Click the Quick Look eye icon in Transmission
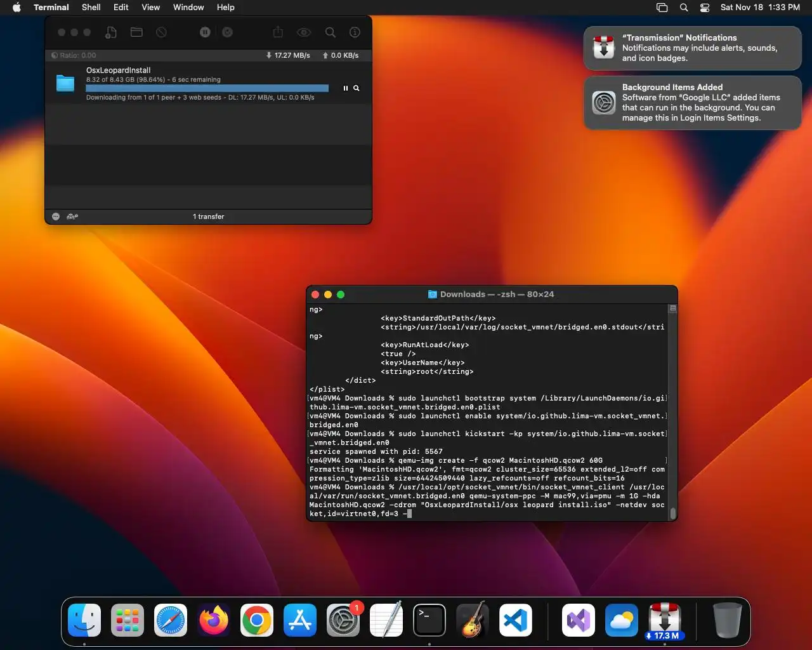812x650 pixels. coord(304,32)
